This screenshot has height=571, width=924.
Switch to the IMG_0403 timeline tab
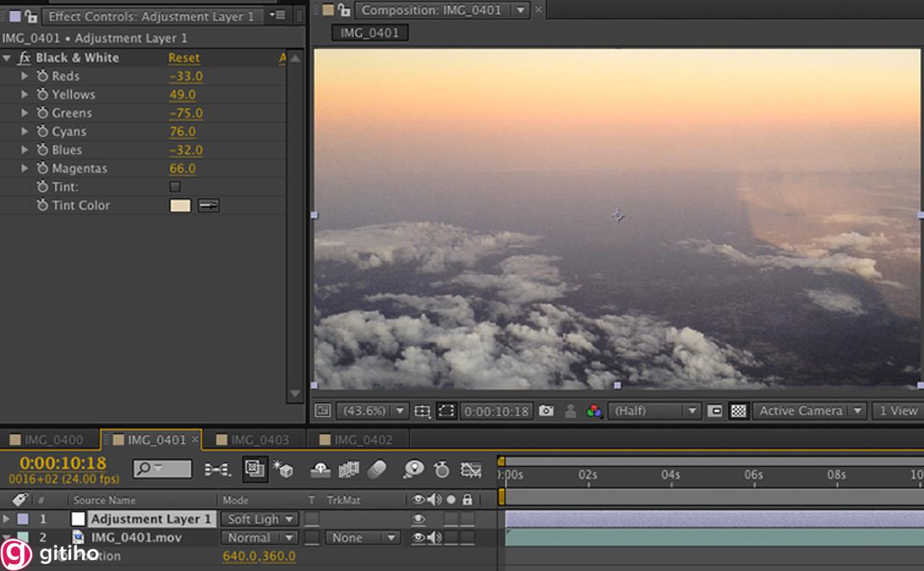259,440
